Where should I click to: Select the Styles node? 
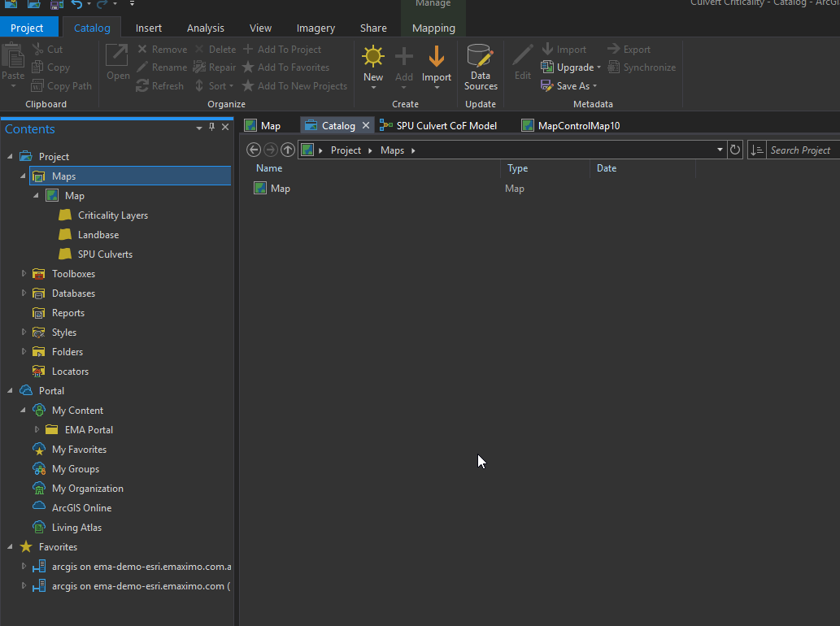pos(63,333)
